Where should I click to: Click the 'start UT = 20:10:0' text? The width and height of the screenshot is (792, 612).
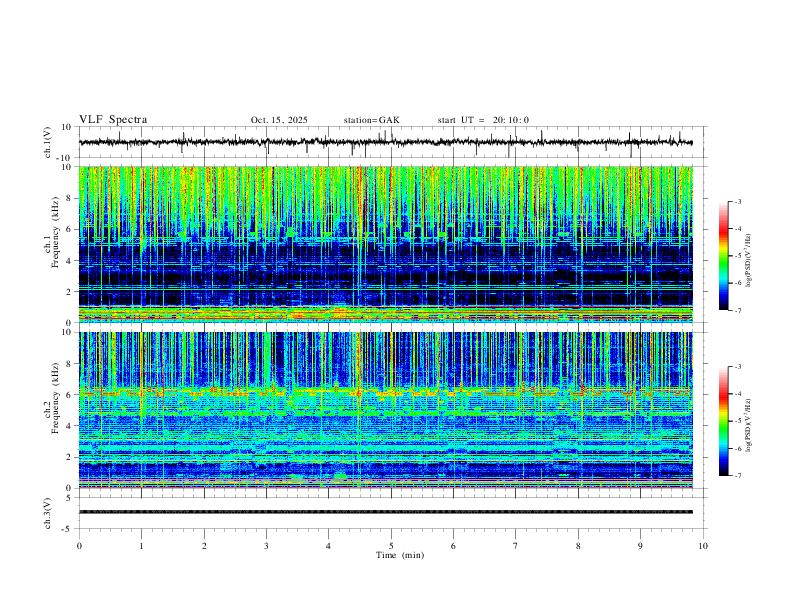click(483, 120)
